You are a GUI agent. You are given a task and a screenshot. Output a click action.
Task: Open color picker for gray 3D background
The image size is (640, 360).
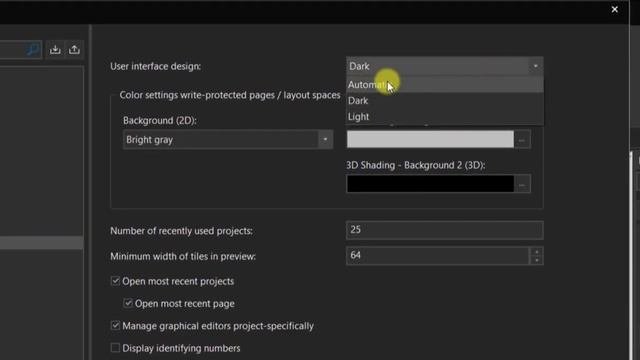[522, 140]
